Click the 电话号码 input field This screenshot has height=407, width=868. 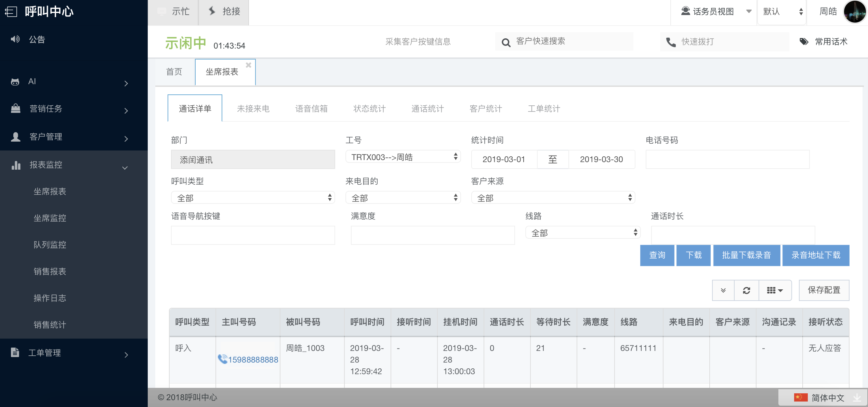coord(727,159)
